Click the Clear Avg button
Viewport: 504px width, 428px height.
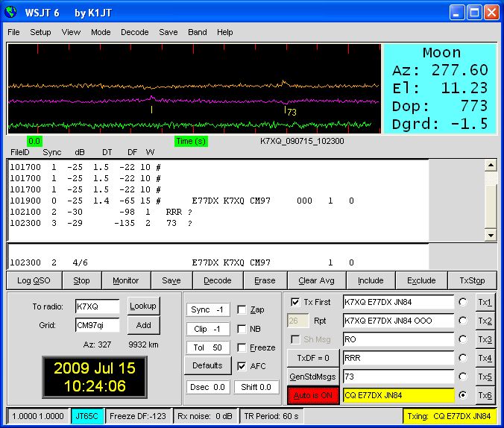(x=316, y=280)
